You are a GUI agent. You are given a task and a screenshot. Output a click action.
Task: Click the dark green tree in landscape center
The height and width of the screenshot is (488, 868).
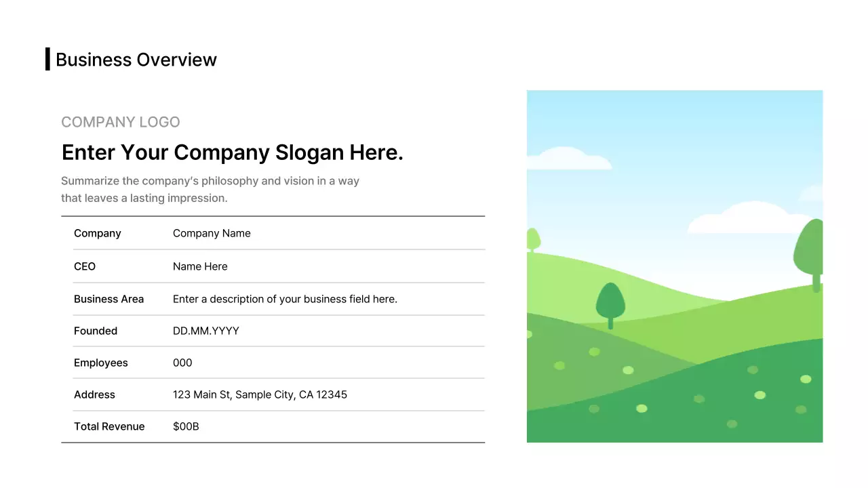click(610, 302)
